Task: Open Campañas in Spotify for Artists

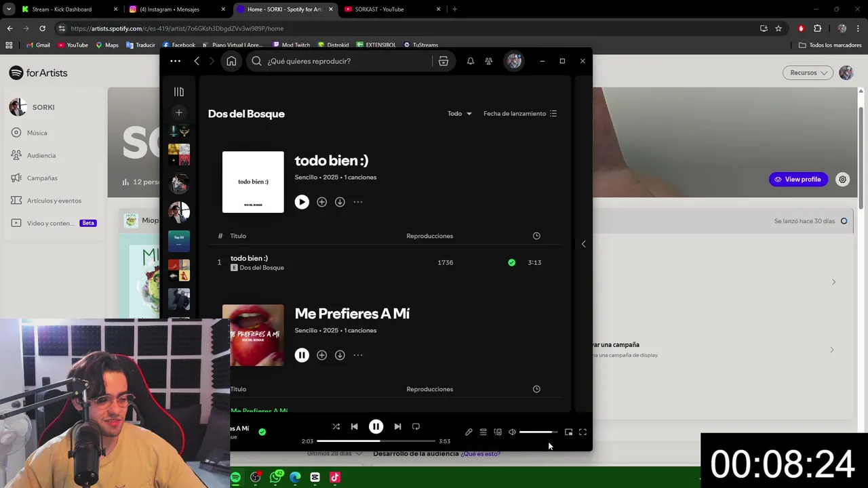Action: tap(42, 178)
